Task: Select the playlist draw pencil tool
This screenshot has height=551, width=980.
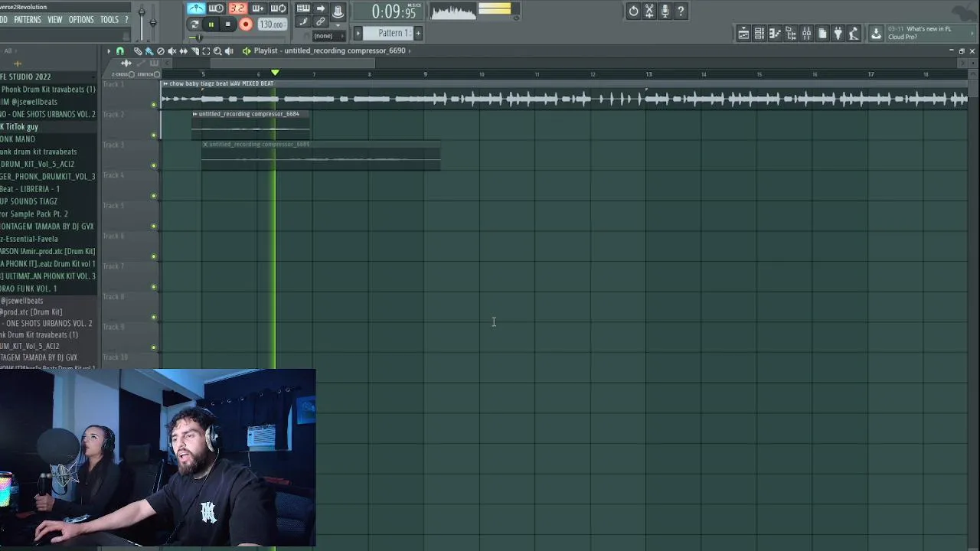Action: click(x=138, y=51)
